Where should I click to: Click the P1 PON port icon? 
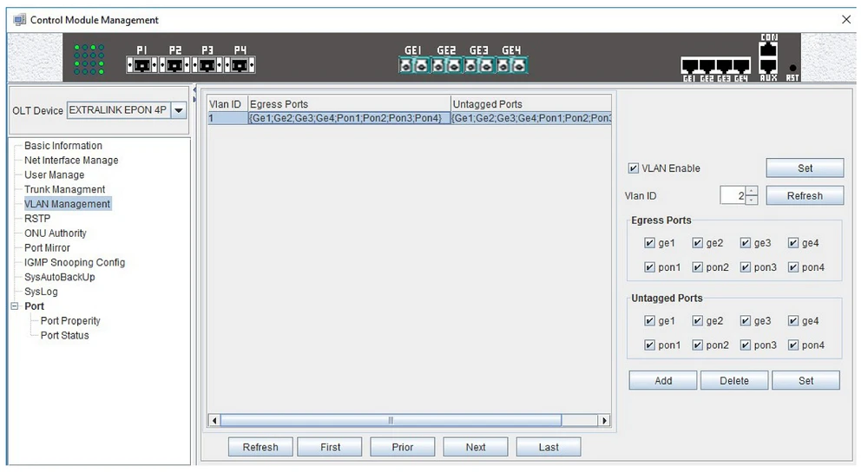coord(143,65)
